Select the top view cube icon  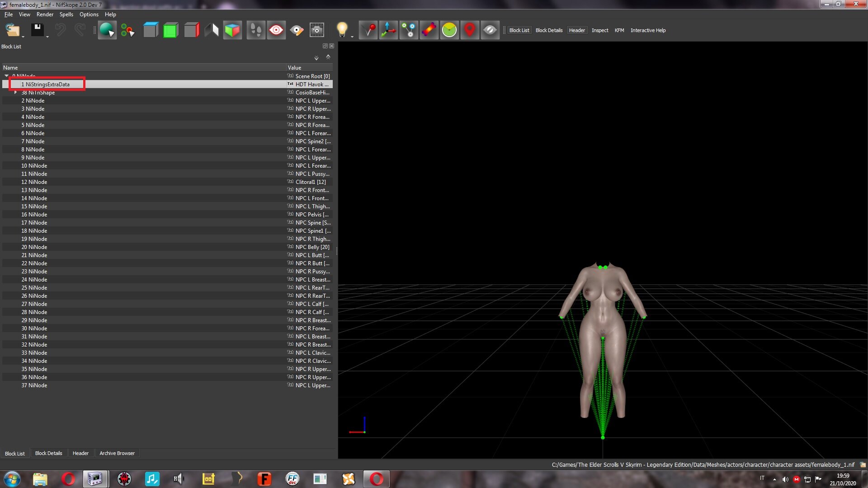[x=151, y=30]
